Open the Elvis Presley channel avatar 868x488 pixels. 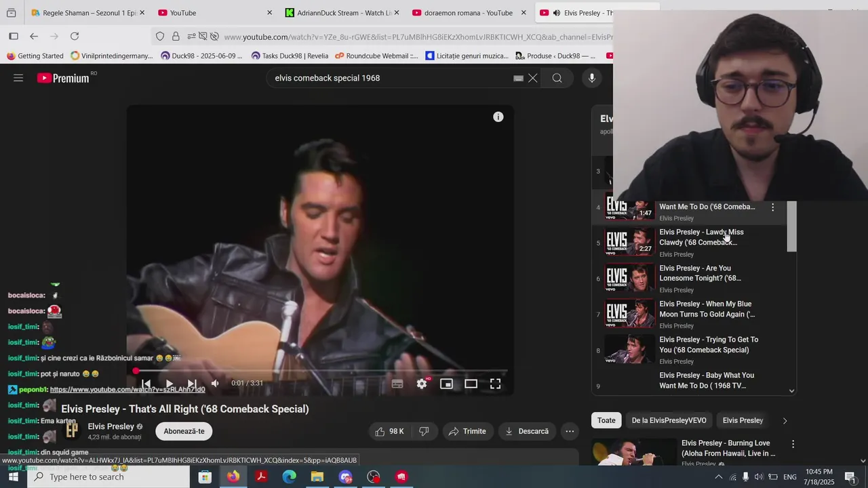pyautogui.click(x=72, y=431)
